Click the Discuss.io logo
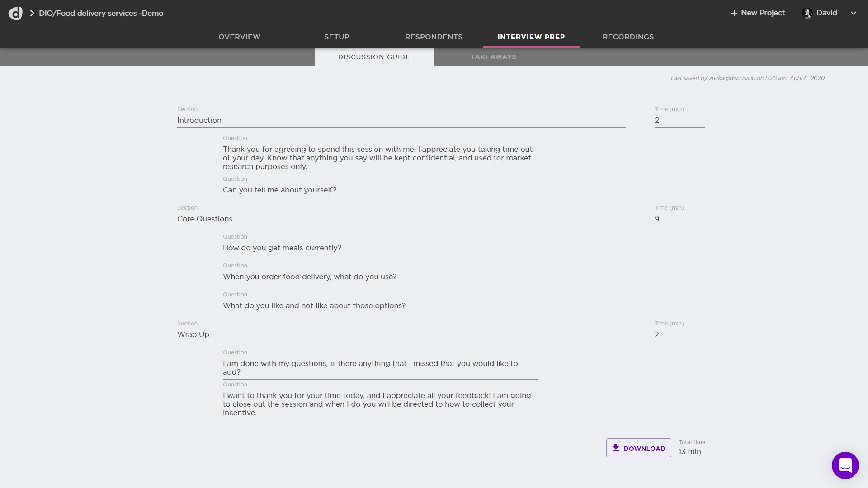Image resolution: width=868 pixels, height=488 pixels. point(15,13)
